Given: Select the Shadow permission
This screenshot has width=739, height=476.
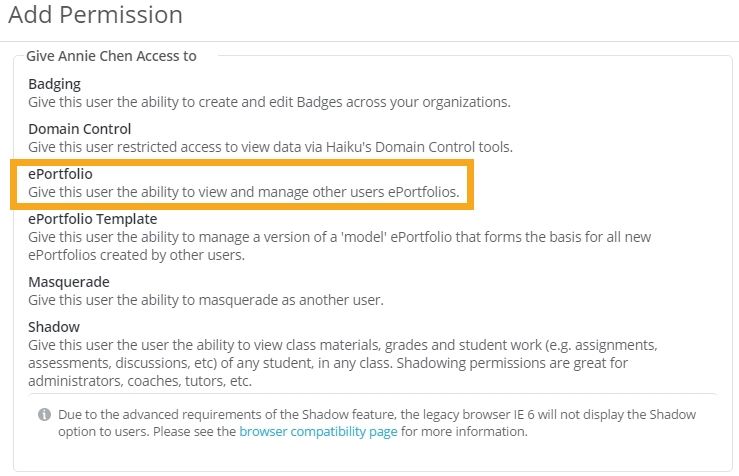Looking at the screenshot, I should point(54,327).
